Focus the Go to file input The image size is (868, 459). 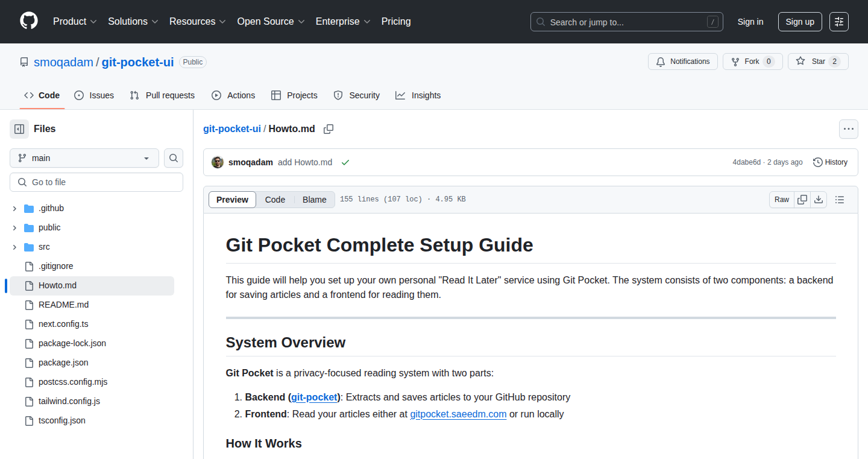96,182
